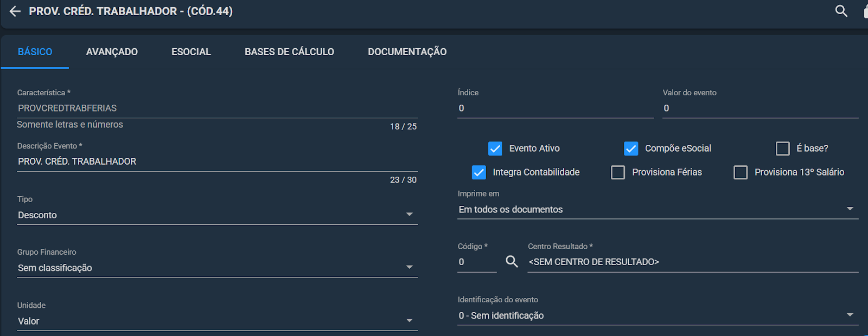Focus the Código input field
This screenshot has height=336, width=868.
tap(477, 262)
